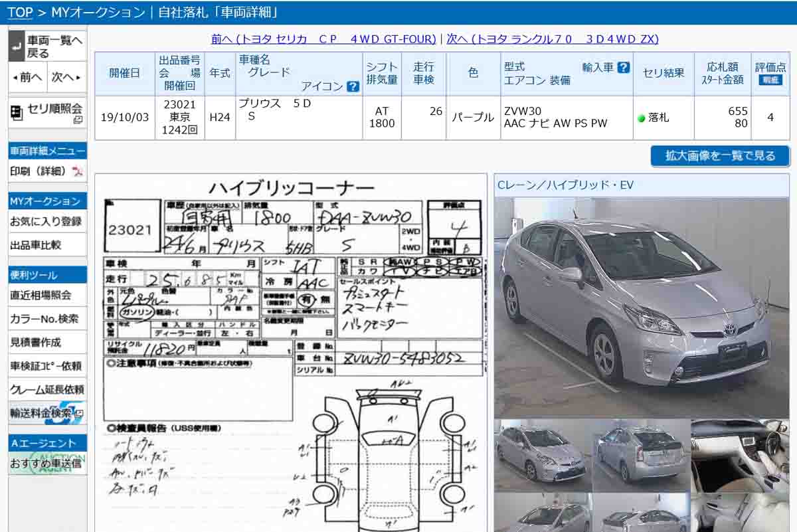
Task: Click the green 落札 status dot
Action: [x=642, y=118]
